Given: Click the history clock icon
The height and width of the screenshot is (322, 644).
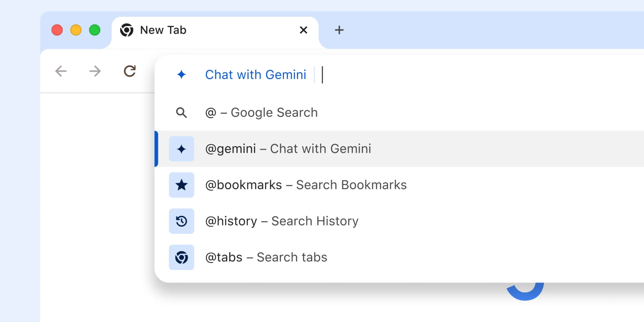Looking at the screenshot, I should 181,221.
